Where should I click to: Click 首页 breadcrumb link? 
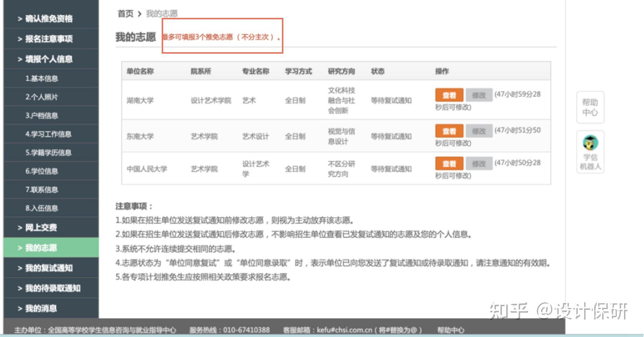click(x=126, y=14)
